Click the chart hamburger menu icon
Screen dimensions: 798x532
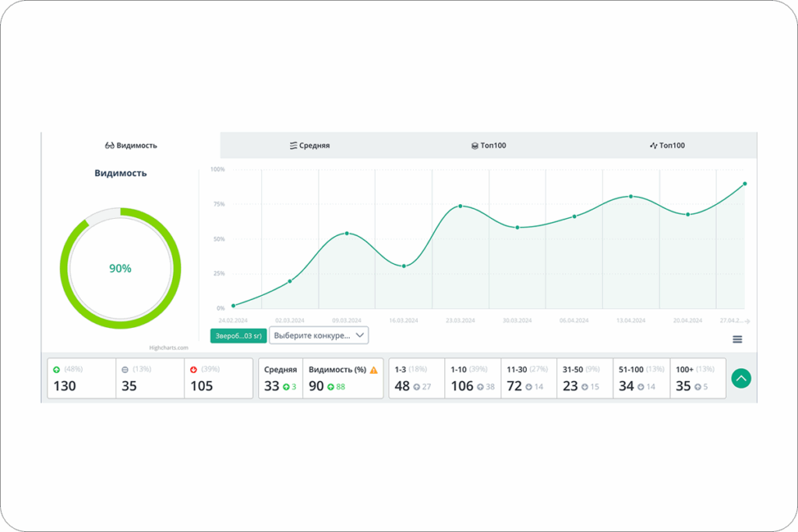[x=737, y=340]
